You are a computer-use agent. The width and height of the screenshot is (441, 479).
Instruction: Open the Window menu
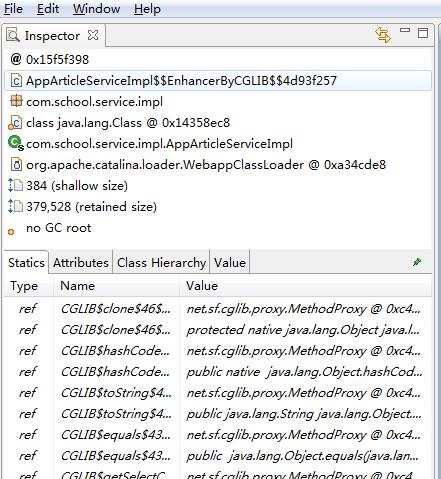(x=96, y=9)
